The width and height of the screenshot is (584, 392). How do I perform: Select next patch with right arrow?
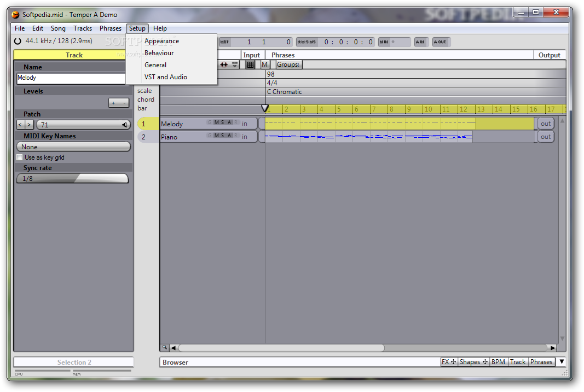[x=29, y=125]
